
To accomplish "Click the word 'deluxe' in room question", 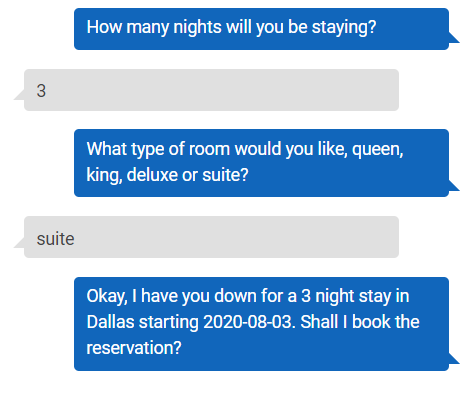I will tap(152, 175).
